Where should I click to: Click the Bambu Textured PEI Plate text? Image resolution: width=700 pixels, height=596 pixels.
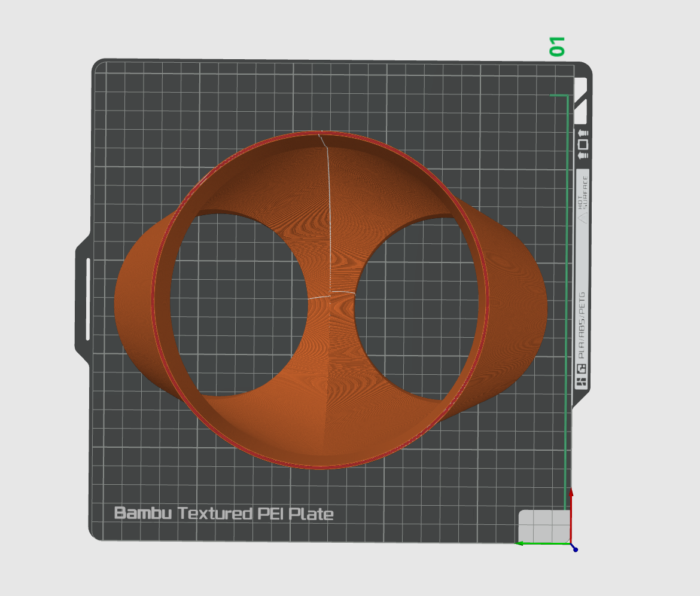(x=223, y=514)
